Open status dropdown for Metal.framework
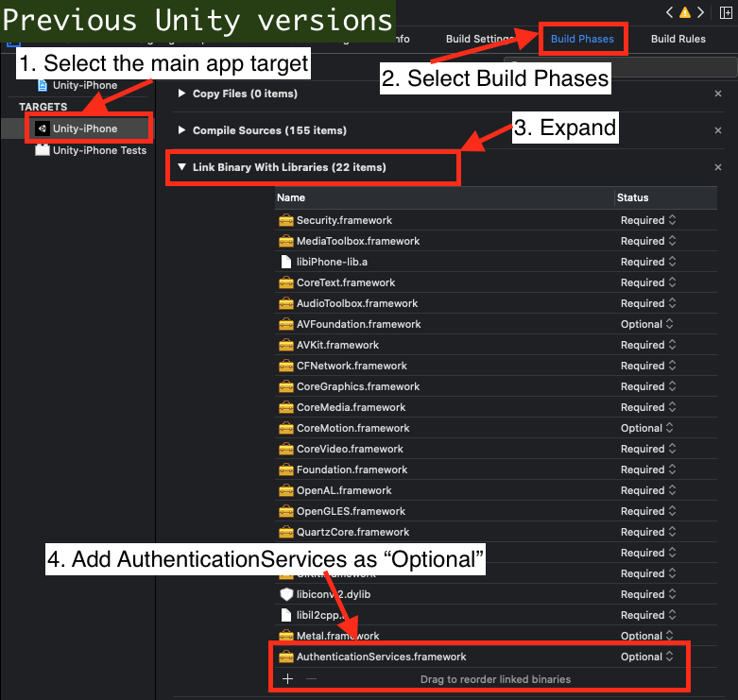Image resolution: width=738 pixels, height=700 pixels. point(646,636)
